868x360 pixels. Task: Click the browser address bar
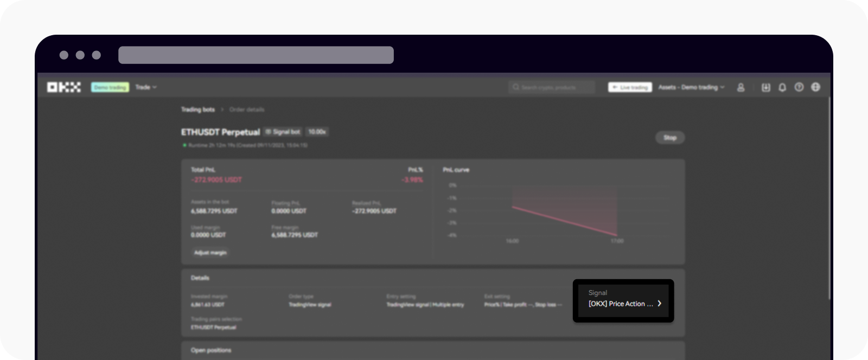[x=256, y=55]
